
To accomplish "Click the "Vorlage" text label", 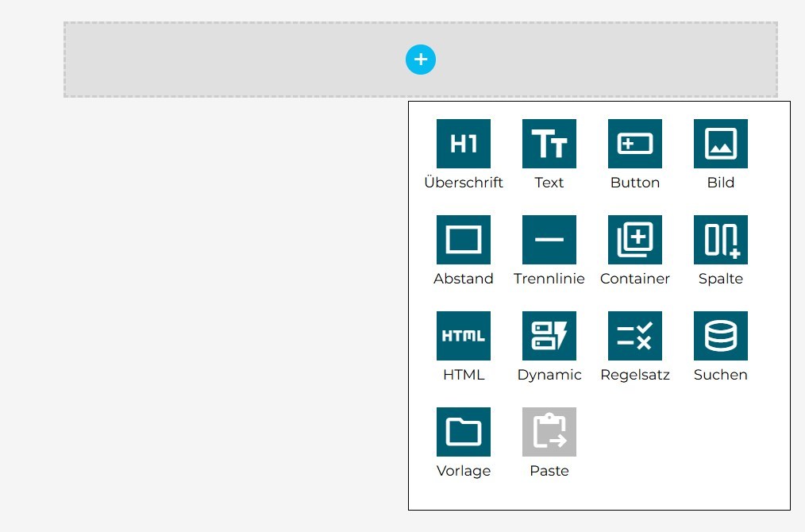I will 464,471.
